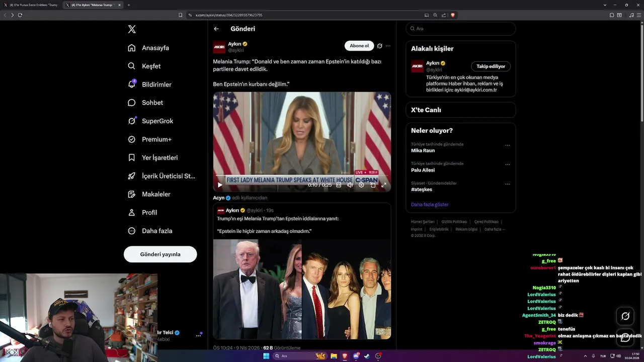
Task: Click the X logo in the sidebar
Action: [132, 29]
